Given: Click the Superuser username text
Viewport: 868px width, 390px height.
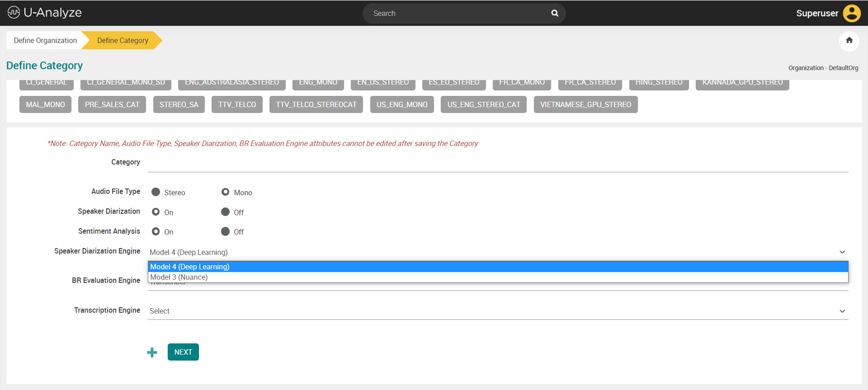Looking at the screenshot, I should (817, 13).
